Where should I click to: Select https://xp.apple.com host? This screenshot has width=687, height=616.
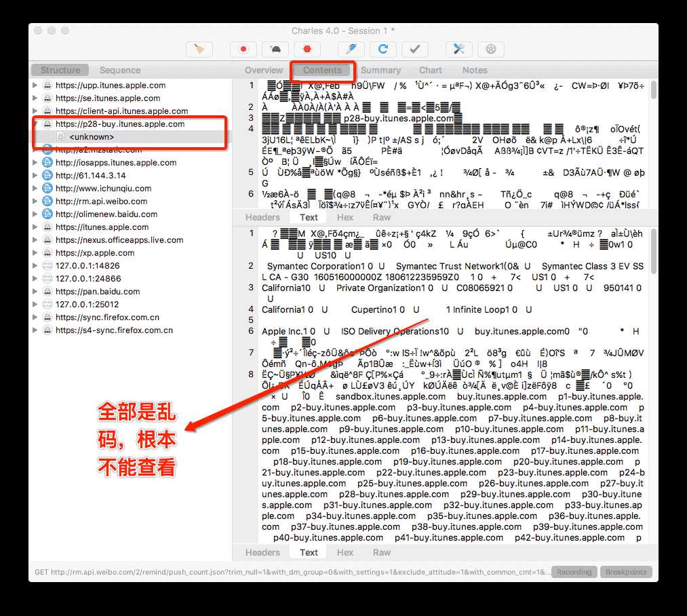[x=95, y=252]
